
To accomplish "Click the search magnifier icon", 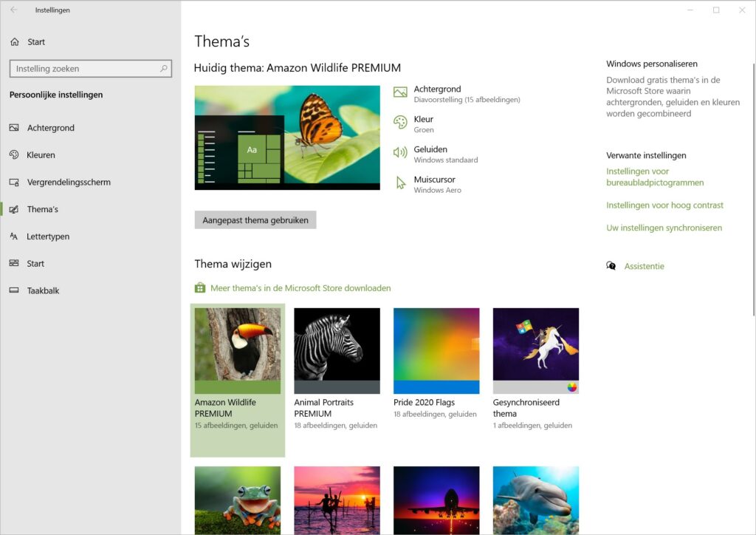I will tap(164, 69).
